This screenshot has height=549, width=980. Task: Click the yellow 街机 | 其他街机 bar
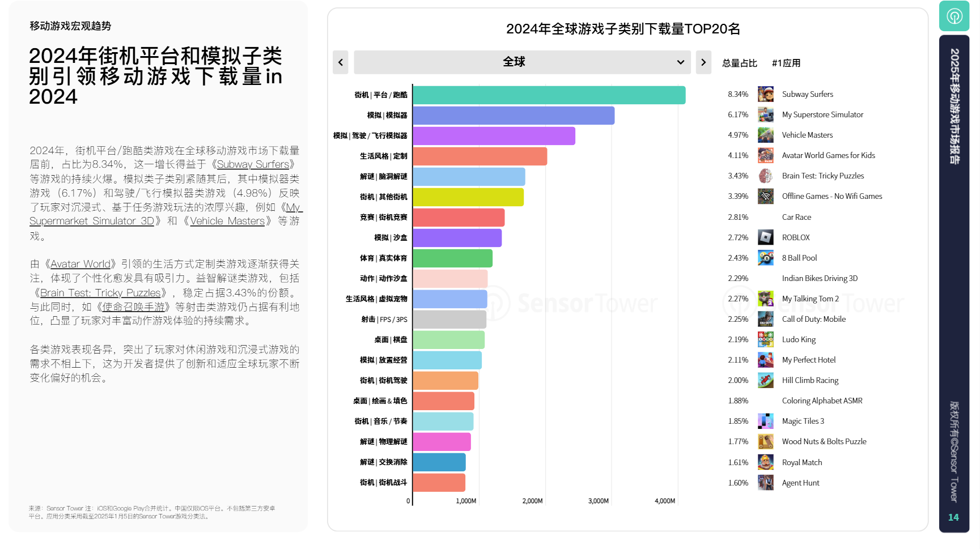click(468, 197)
